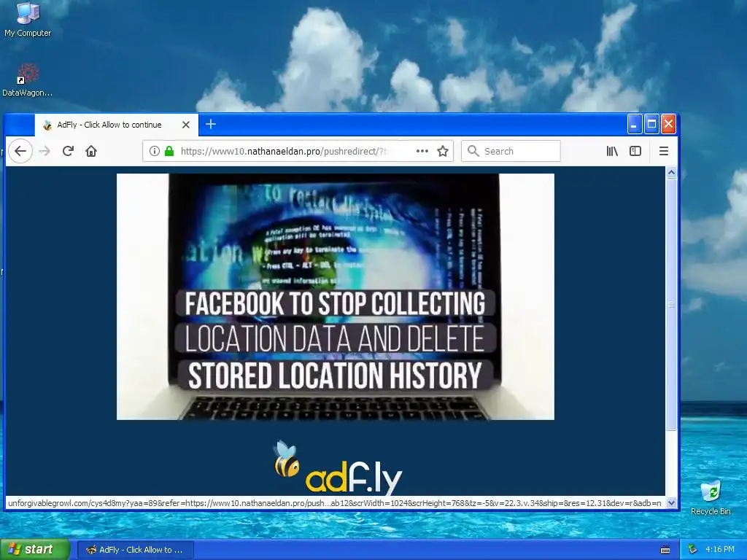Bookmark this page with the star icon
The height and width of the screenshot is (560, 747).
(x=443, y=151)
